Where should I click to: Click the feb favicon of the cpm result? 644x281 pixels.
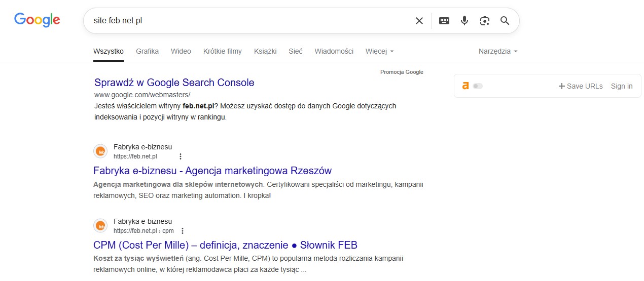[x=100, y=226]
